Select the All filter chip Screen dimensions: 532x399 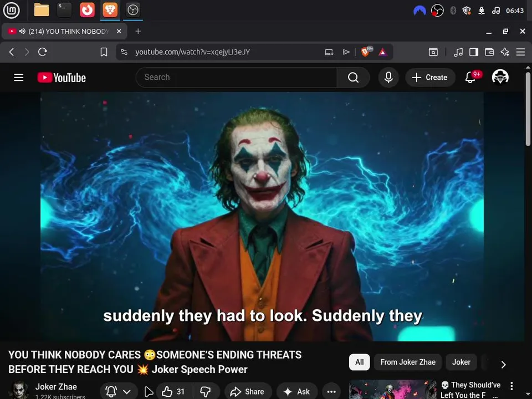coord(359,362)
